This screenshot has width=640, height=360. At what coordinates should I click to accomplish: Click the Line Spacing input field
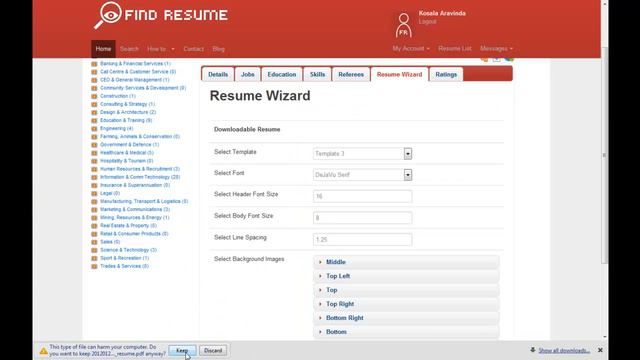tap(362, 240)
